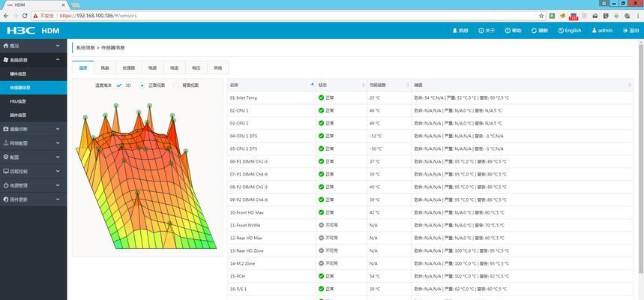
Task: Open a new browser tab
Action: click(75, 5)
